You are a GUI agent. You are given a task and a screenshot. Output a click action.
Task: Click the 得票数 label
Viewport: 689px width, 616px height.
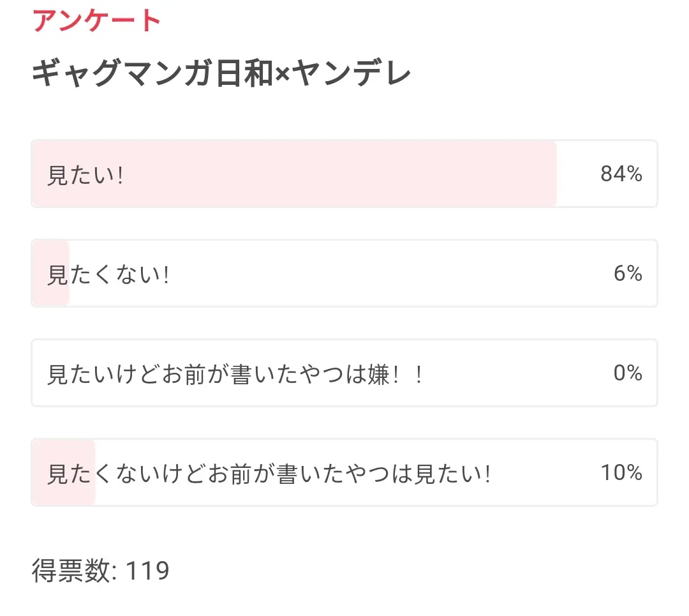pos(71,571)
